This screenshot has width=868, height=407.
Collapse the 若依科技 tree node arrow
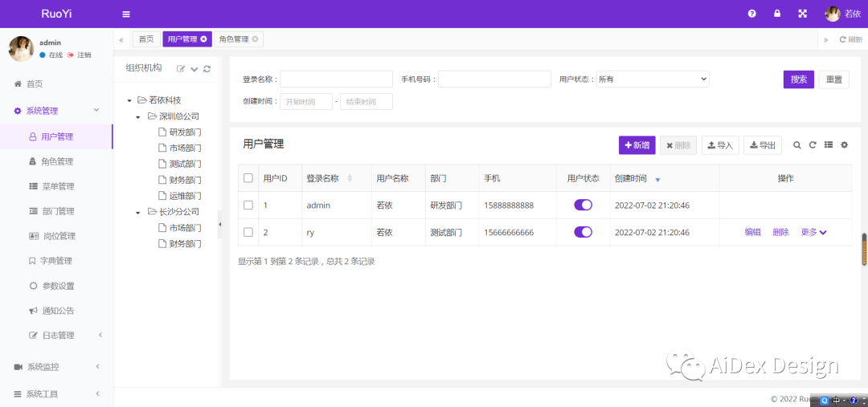click(x=129, y=100)
